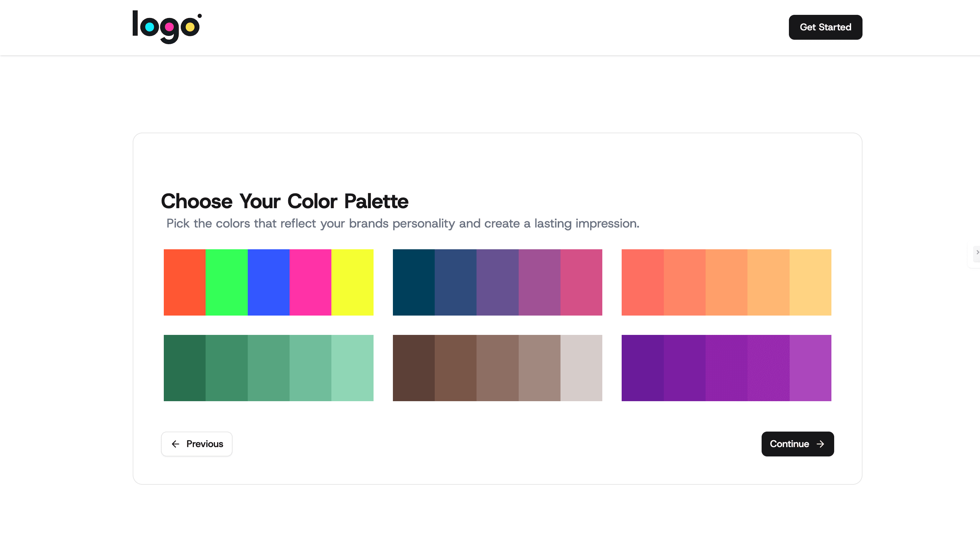Click the Get Started button
Viewport: 980px width, 560px height.
(825, 27)
